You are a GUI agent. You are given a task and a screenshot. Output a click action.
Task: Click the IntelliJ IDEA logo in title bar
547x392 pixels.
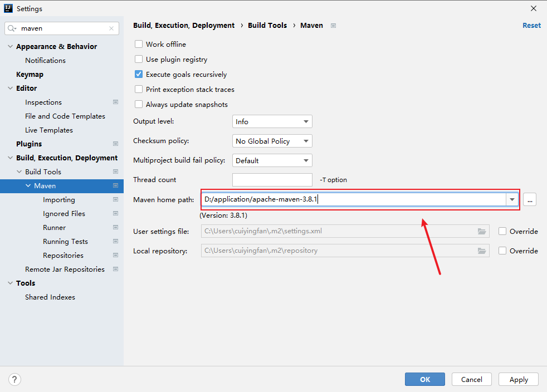click(x=8, y=8)
